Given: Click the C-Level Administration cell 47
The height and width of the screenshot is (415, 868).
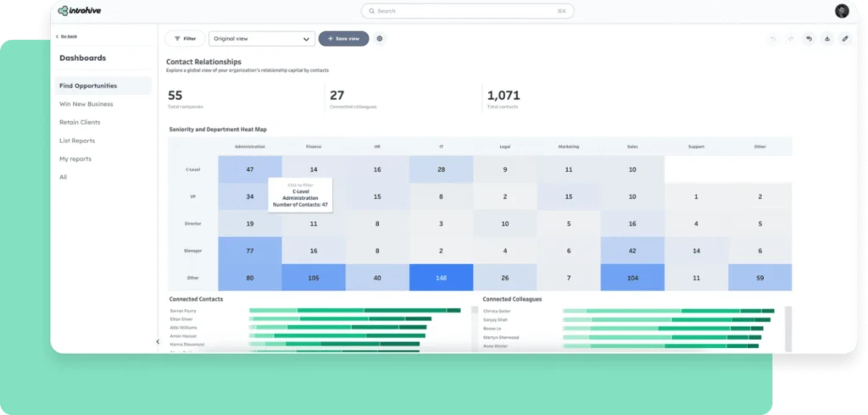Looking at the screenshot, I should [250, 169].
